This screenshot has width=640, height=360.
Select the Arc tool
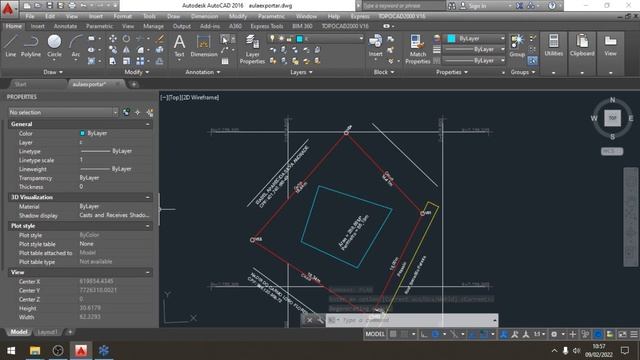(76, 46)
